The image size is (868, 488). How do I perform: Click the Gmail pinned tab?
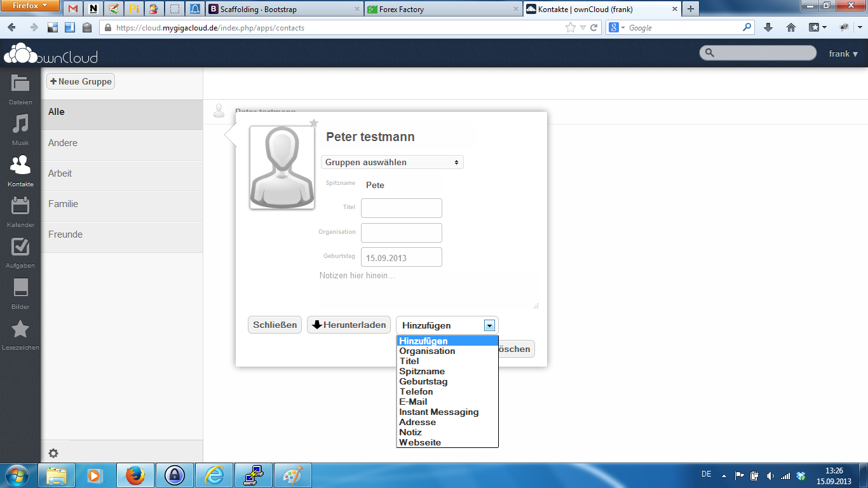74,9
